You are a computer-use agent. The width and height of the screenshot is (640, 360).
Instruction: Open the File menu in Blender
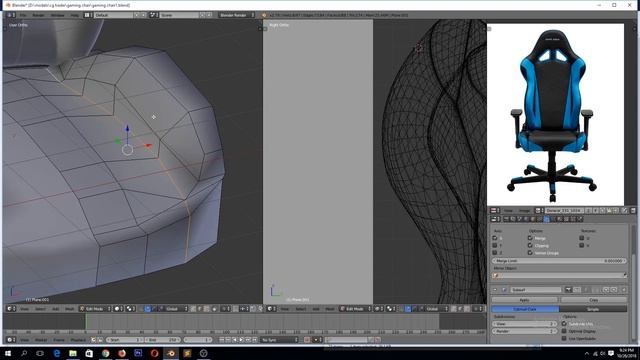coord(23,15)
